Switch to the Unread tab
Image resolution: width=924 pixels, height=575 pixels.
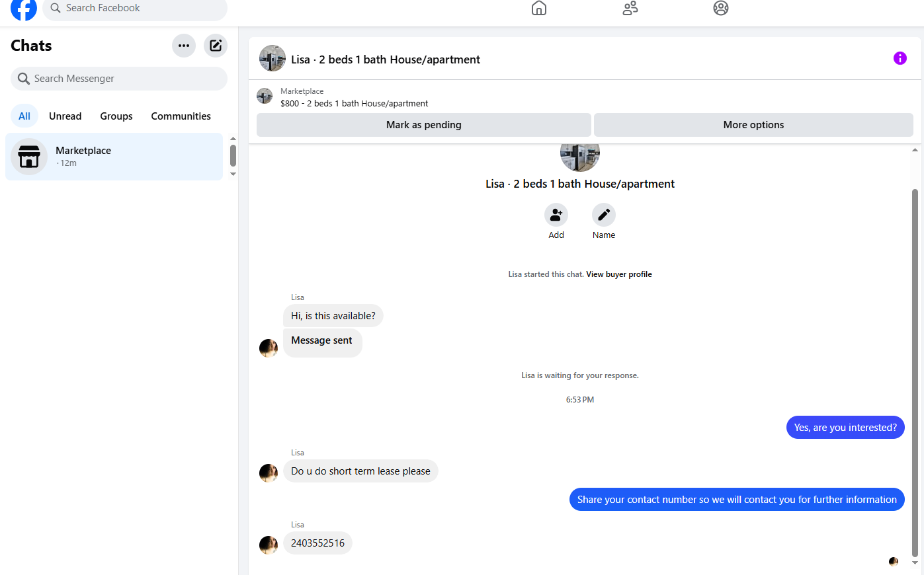tap(65, 116)
